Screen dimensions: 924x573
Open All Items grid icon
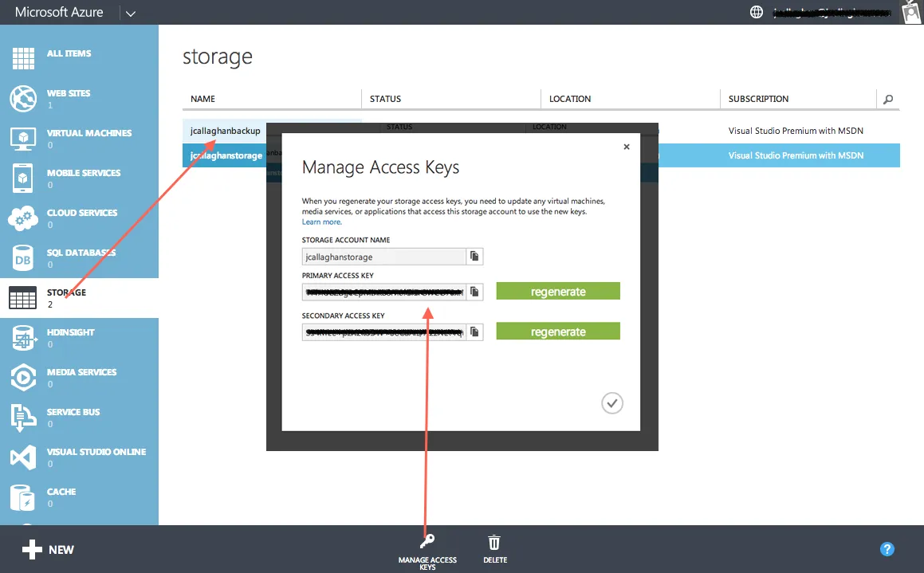pos(23,58)
